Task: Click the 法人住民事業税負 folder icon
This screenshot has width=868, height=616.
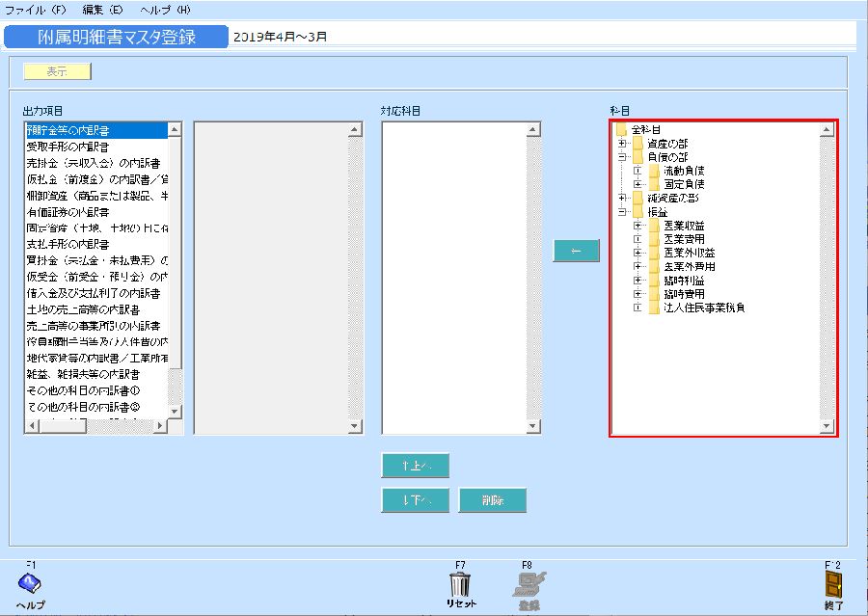Action: pos(654,307)
